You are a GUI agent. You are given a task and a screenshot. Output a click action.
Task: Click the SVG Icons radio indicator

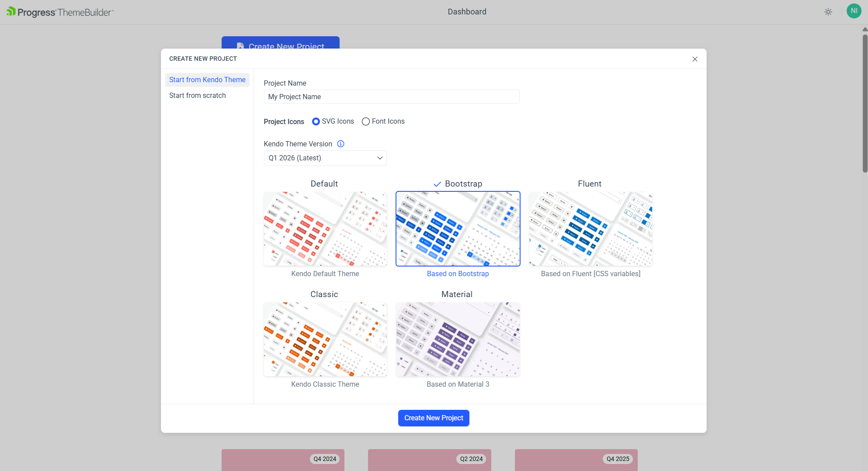316,121
